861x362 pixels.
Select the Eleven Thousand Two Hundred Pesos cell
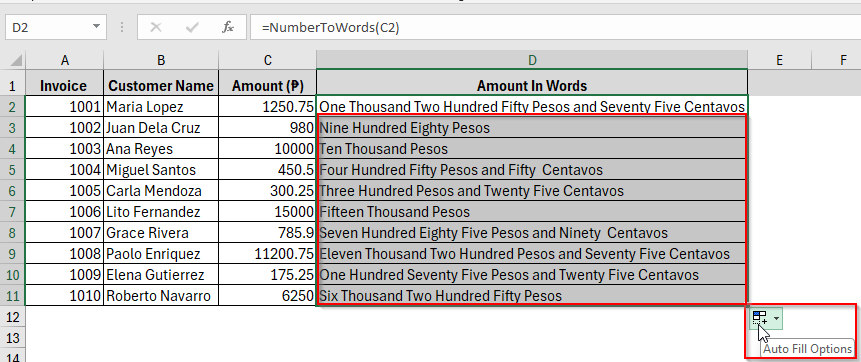click(532, 254)
